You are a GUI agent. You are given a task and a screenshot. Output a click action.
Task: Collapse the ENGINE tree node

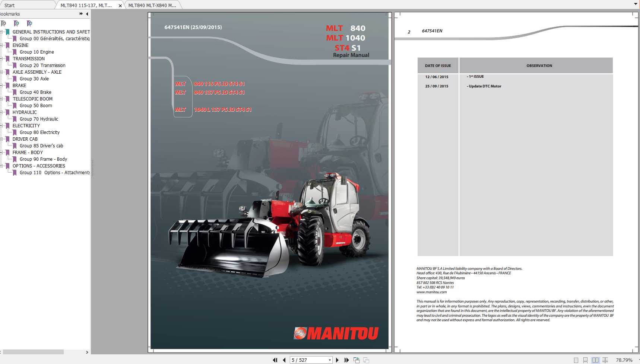(x=1, y=45)
